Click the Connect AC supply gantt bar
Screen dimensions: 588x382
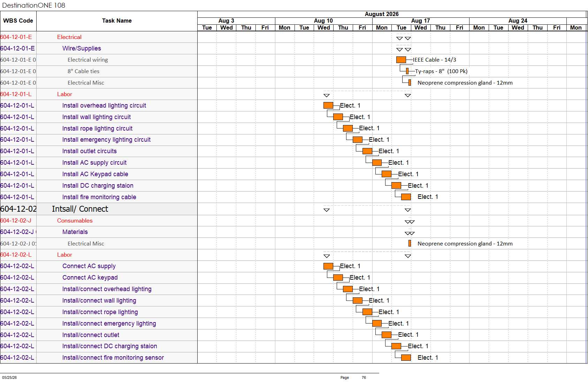pyautogui.click(x=328, y=266)
